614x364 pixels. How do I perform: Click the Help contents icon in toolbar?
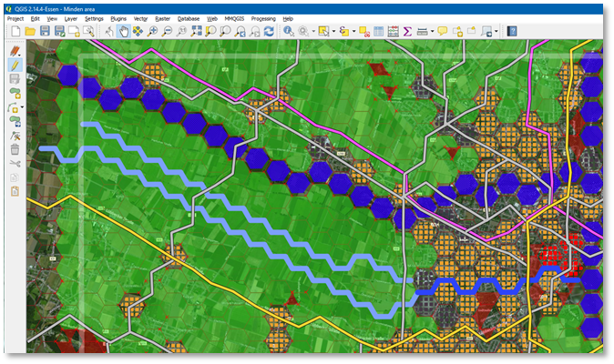[x=512, y=31]
